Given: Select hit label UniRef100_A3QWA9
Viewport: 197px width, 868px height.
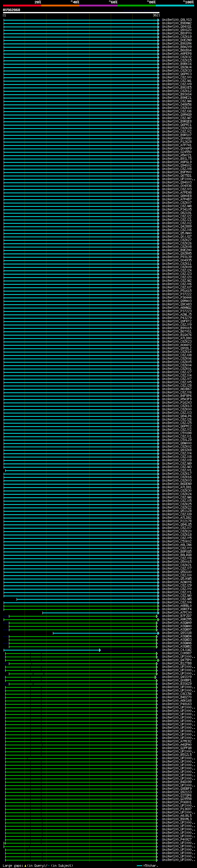Looking at the screenshot, I should [x=177, y=623].
